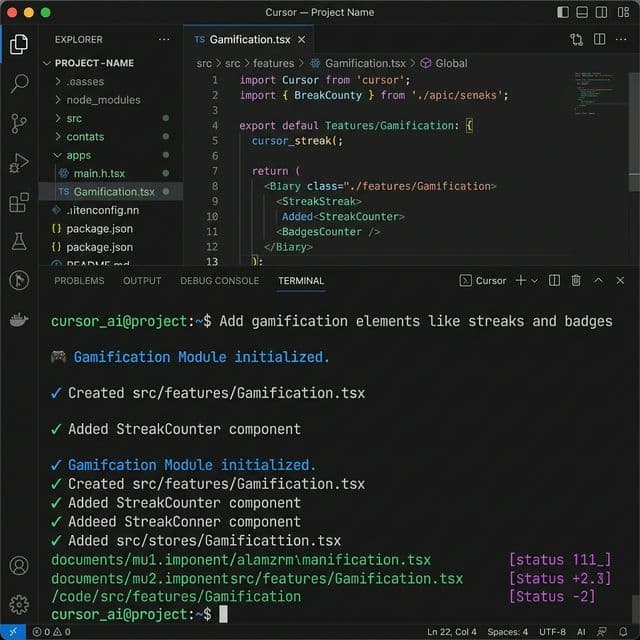Click line number 8 in the gutter
The width and height of the screenshot is (640, 640).
tap(215, 186)
